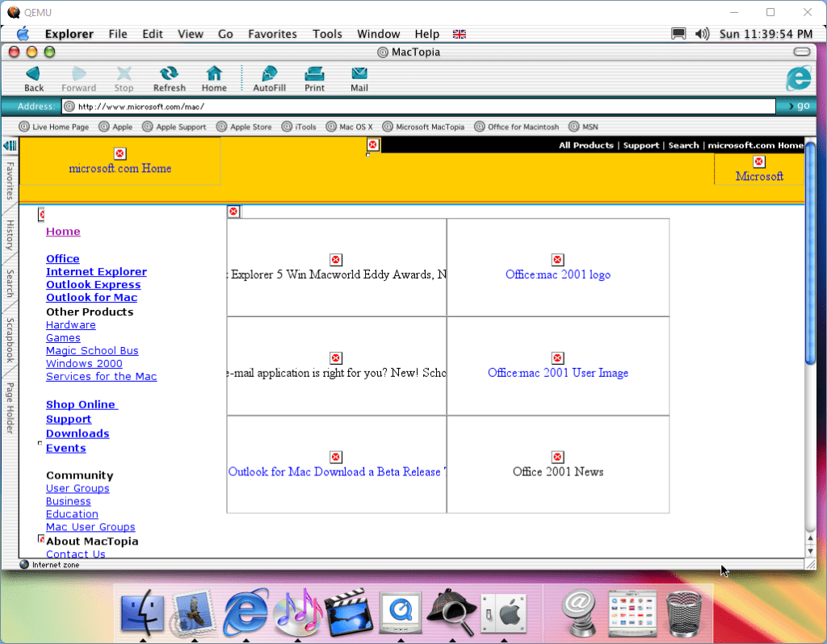Toggle the volume icon in menu bar

702,34
